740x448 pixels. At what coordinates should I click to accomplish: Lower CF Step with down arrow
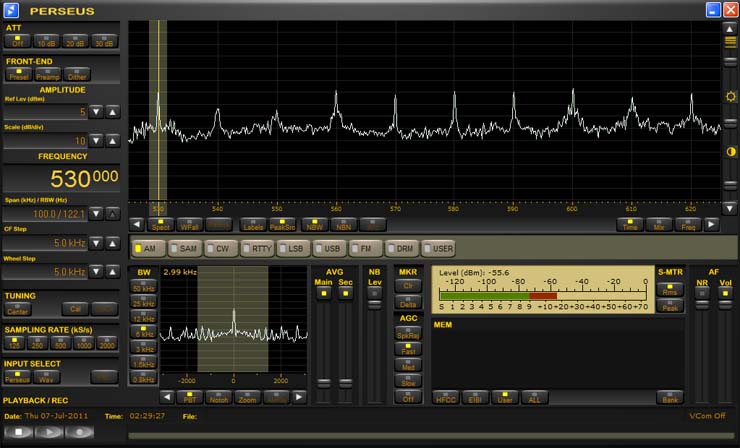click(x=96, y=243)
